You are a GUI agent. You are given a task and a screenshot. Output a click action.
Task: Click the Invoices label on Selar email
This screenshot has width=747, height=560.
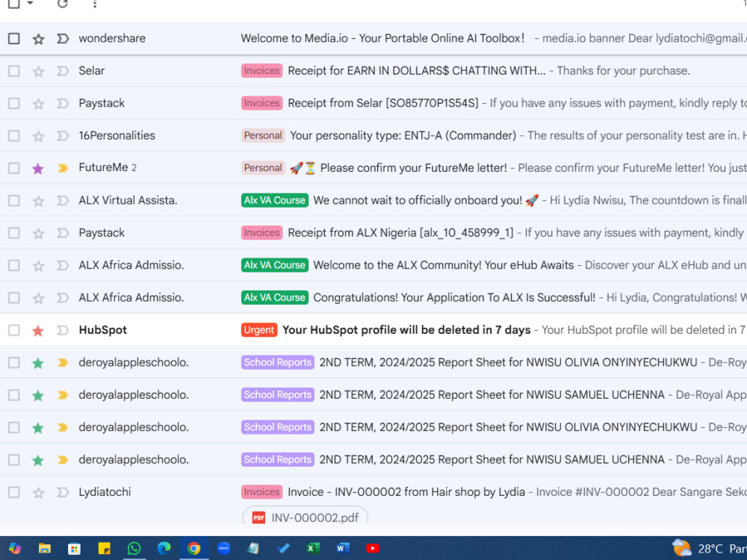pyautogui.click(x=261, y=70)
